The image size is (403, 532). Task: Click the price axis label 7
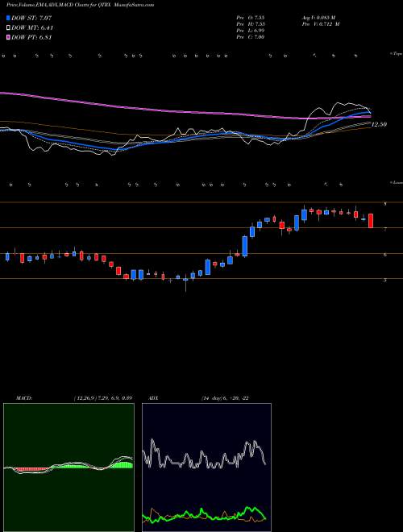pos(385,230)
